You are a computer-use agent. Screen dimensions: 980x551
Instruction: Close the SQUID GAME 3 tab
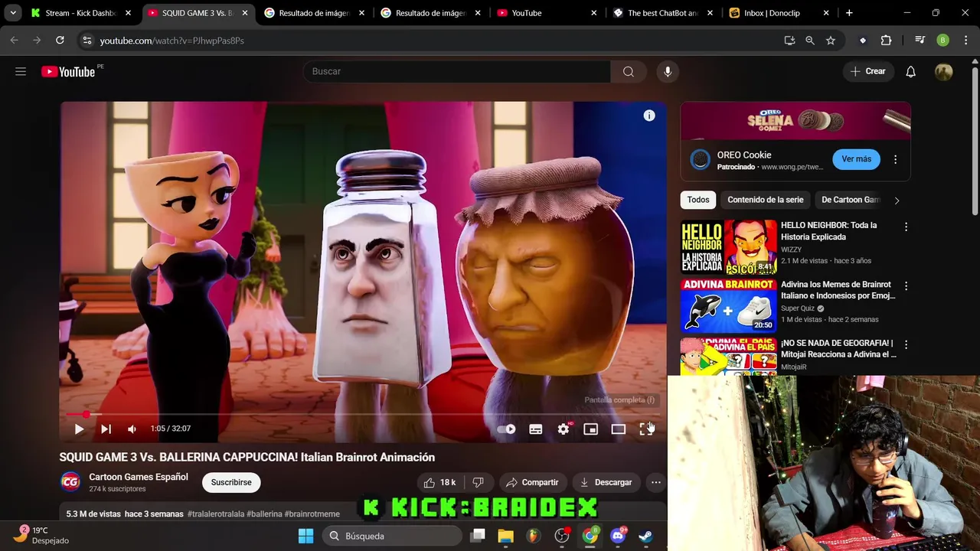point(245,13)
